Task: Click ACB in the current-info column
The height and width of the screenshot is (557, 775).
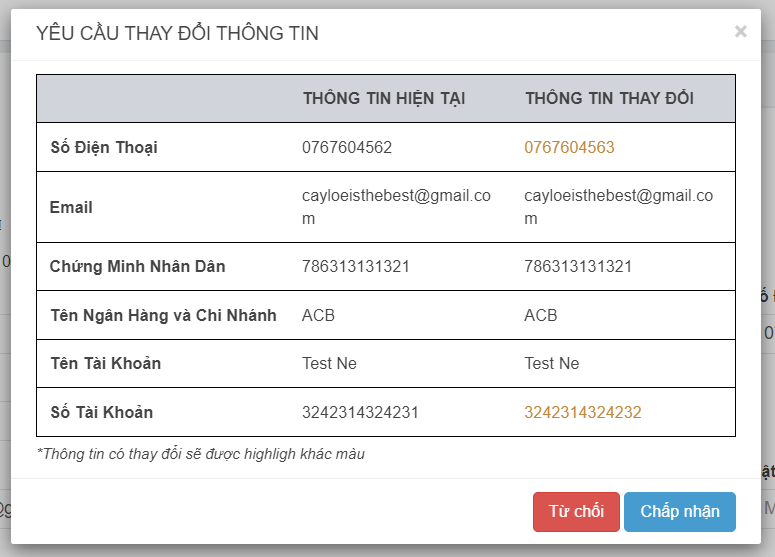Action: tap(318, 315)
